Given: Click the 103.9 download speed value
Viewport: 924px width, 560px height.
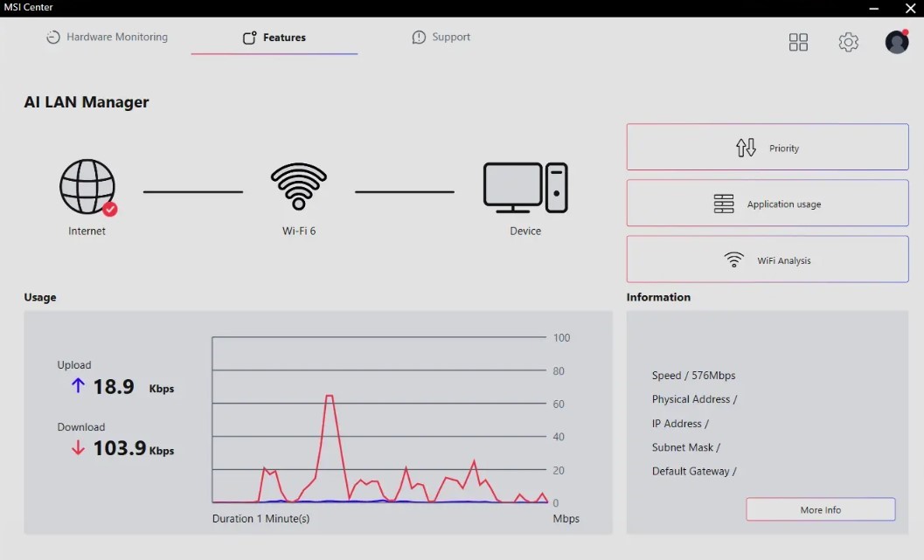Looking at the screenshot, I should [120, 448].
